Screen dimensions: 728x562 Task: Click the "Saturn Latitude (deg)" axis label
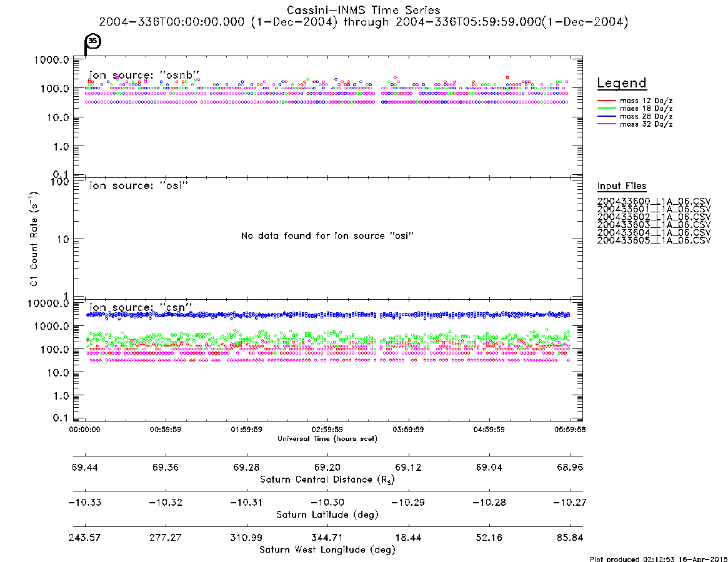point(327,515)
